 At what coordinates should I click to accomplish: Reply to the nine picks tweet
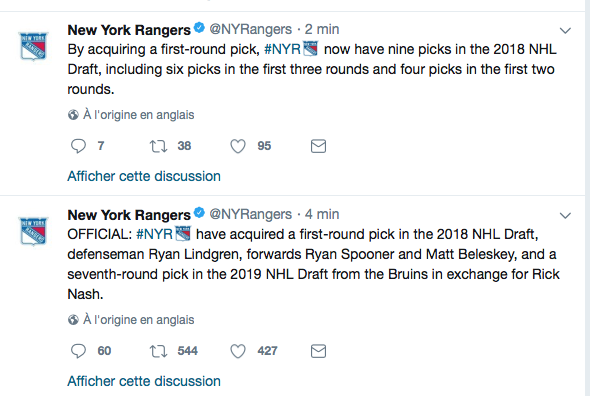click(x=78, y=146)
